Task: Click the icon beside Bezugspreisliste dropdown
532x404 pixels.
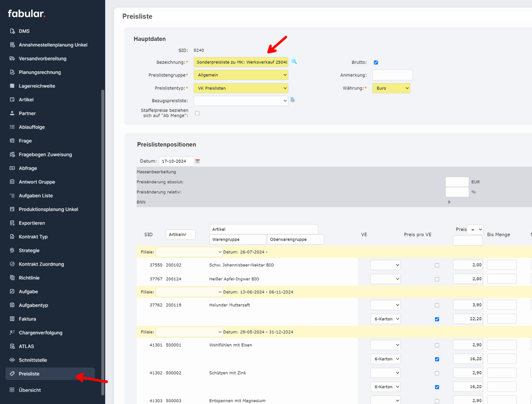Action: click(x=293, y=100)
